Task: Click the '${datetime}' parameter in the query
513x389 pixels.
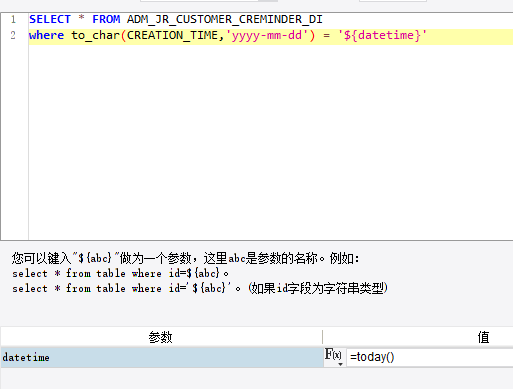Action: pyautogui.click(x=382, y=35)
